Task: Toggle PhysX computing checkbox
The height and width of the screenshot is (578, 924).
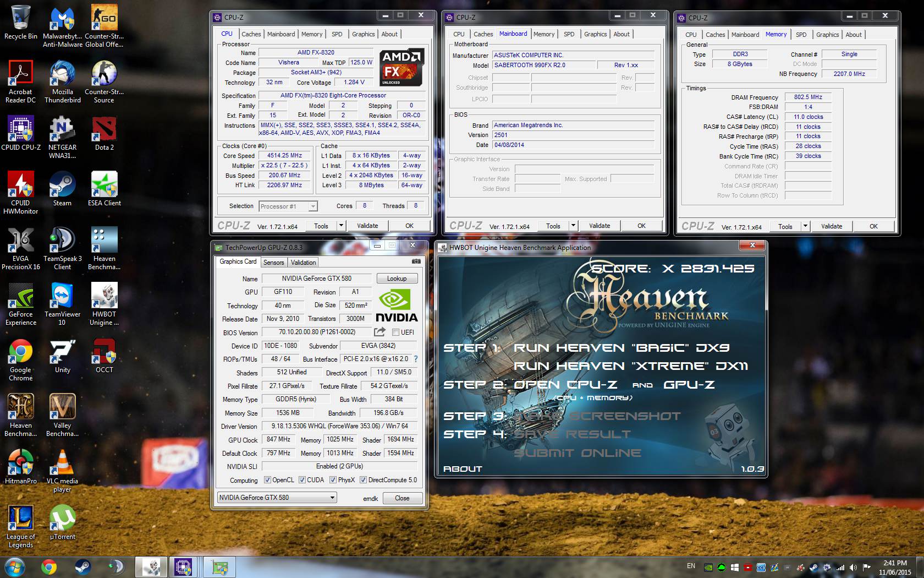Action: point(333,479)
